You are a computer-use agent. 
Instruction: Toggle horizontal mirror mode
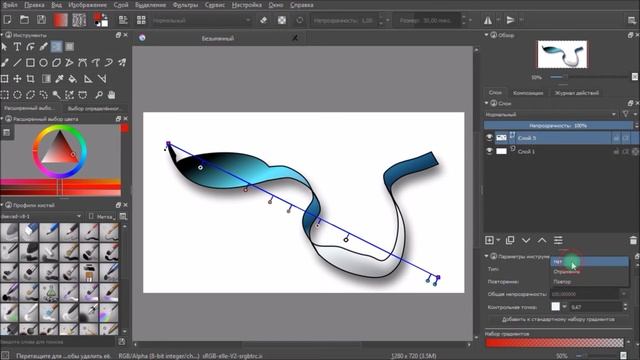click(x=488, y=20)
